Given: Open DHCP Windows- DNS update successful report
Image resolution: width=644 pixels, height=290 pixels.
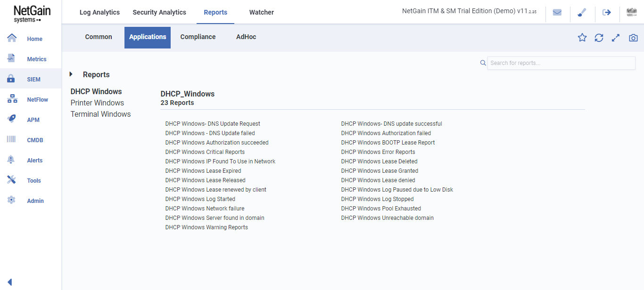Looking at the screenshot, I should [391, 123].
